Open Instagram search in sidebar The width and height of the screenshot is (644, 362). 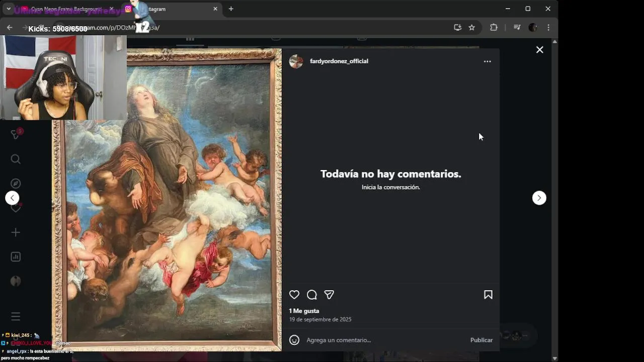tap(16, 159)
